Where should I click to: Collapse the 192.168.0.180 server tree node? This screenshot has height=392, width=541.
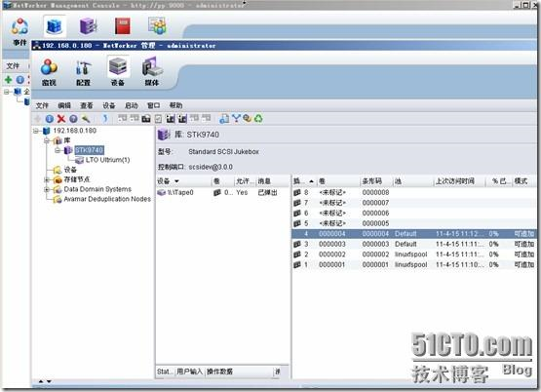(35, 131)
